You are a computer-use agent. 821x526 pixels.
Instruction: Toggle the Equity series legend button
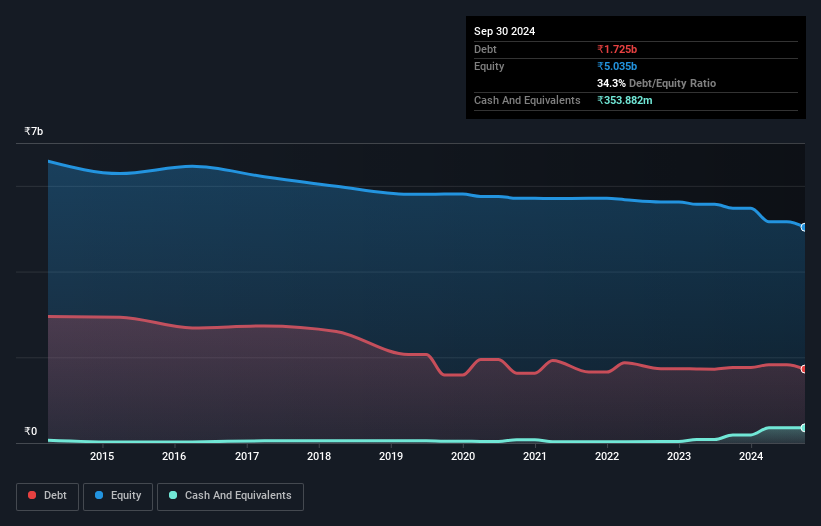coord(118,496)
